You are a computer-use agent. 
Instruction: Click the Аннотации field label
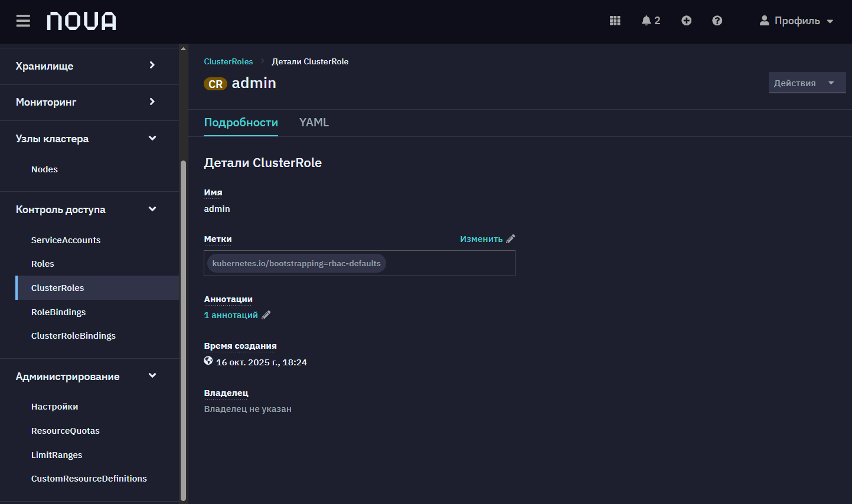tap(228, 299)
